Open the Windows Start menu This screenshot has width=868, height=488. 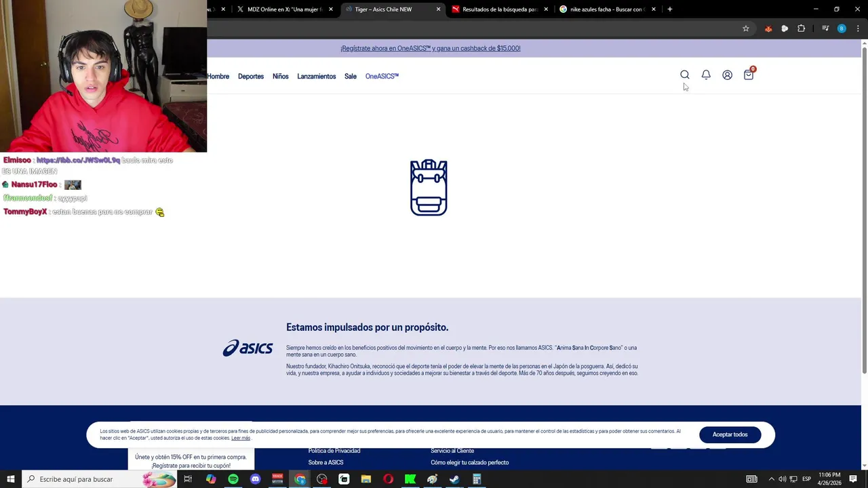pos(11,479)
